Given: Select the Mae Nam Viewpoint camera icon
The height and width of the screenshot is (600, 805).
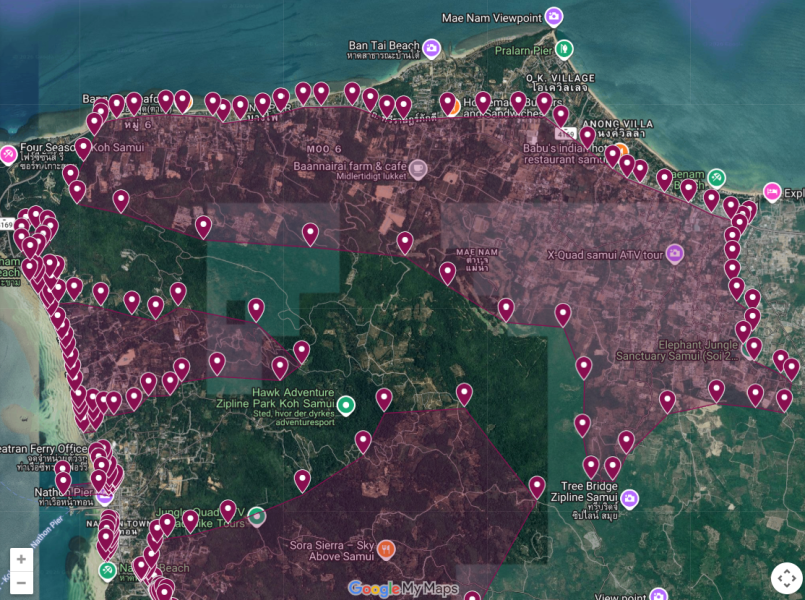Looking at the screenshot, I should pos(553,17).
